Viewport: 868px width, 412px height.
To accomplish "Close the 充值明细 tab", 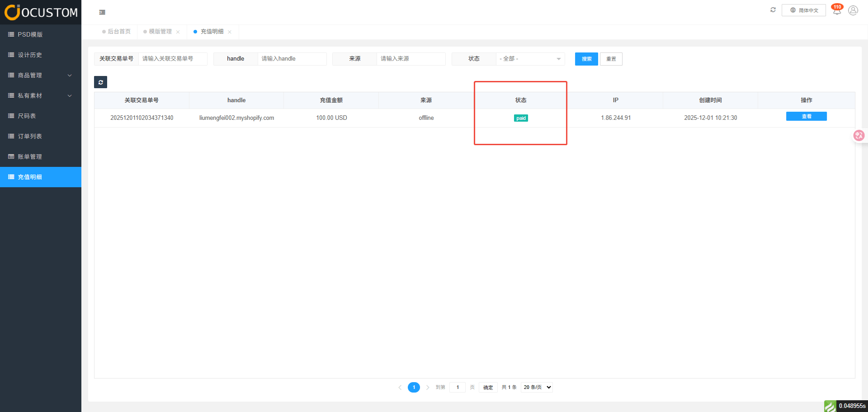I will (230, 32).
